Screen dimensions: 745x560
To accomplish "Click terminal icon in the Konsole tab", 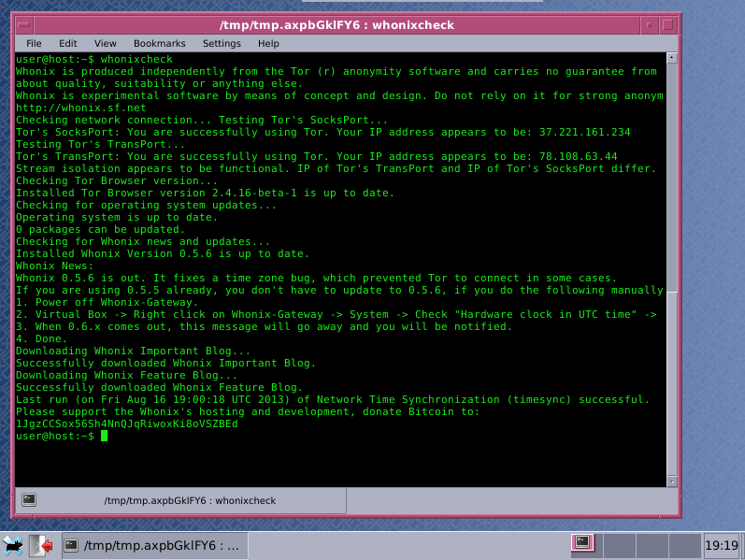I will coord(29,499).
